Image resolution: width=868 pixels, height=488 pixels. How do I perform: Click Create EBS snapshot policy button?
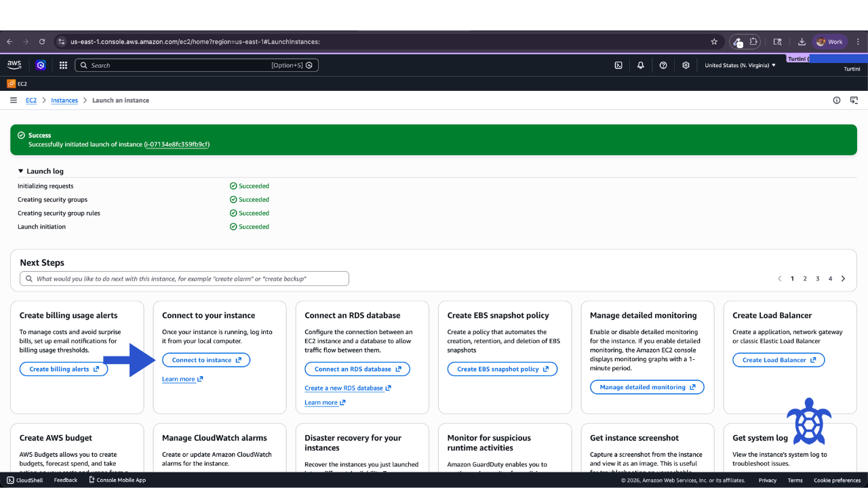(502, 369)
